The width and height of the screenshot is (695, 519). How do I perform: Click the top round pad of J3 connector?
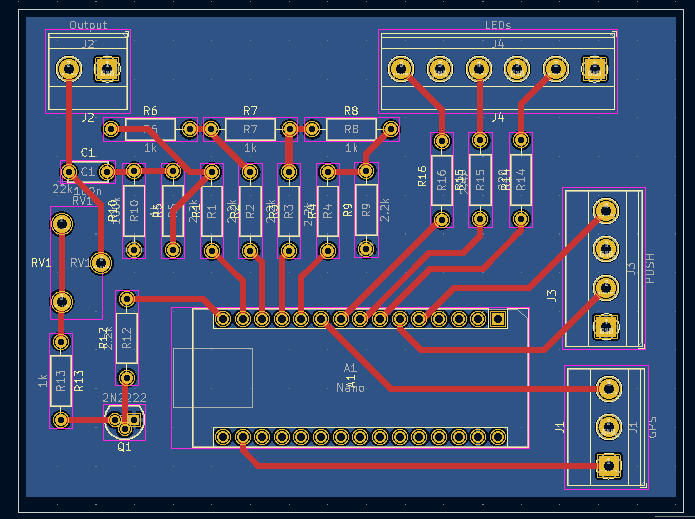[605, 211]
